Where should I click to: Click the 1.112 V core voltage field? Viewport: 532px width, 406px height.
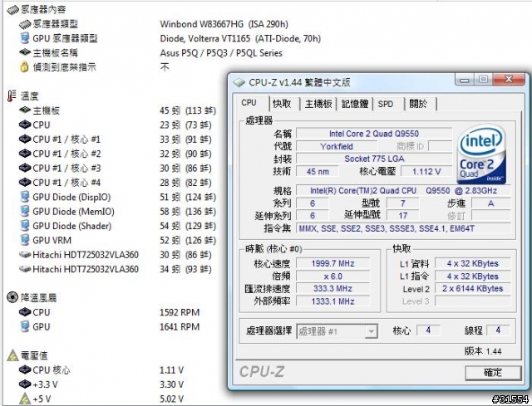426,172
